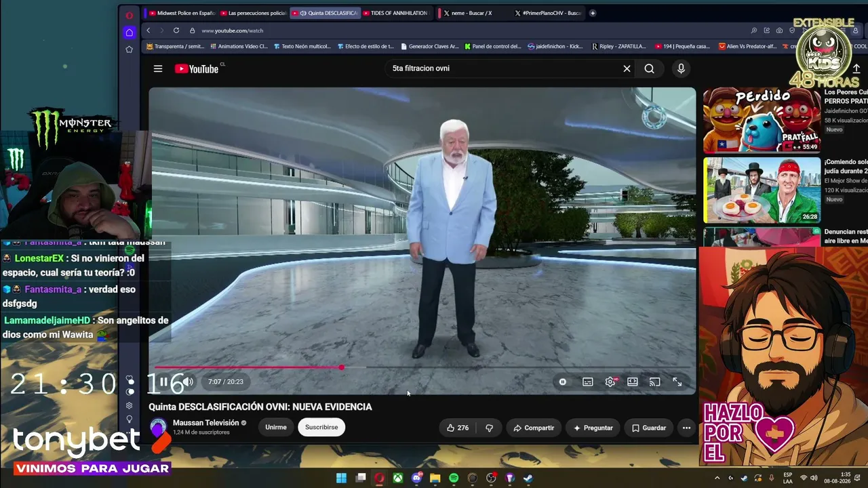Click the Unirme membership button

point(276,427)
